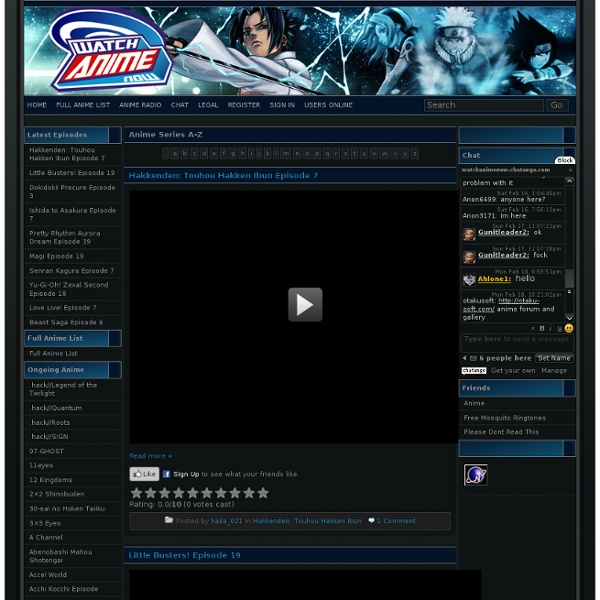Click the Facebook icon next to Sign Up
This screenshot has width=600, height=600.
point(166,474)
